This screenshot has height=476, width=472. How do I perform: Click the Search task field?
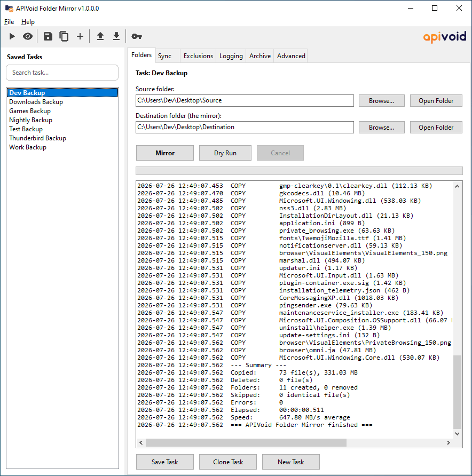(62, 73)
